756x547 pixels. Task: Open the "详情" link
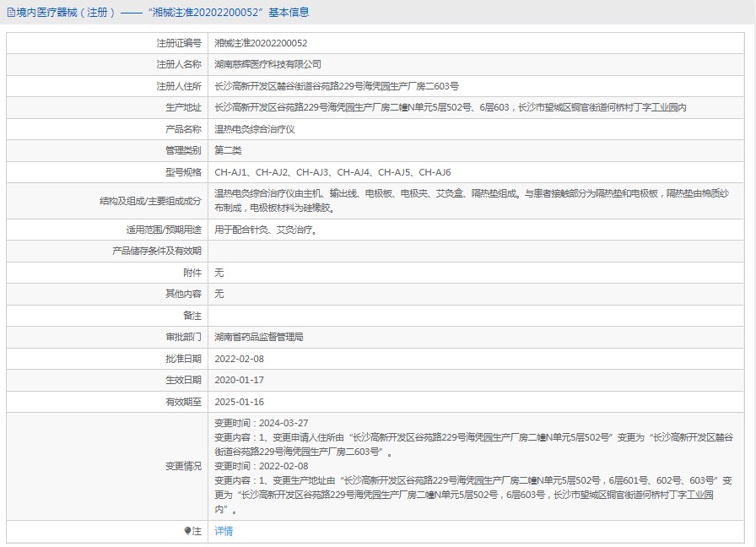(x=224, y=531)
